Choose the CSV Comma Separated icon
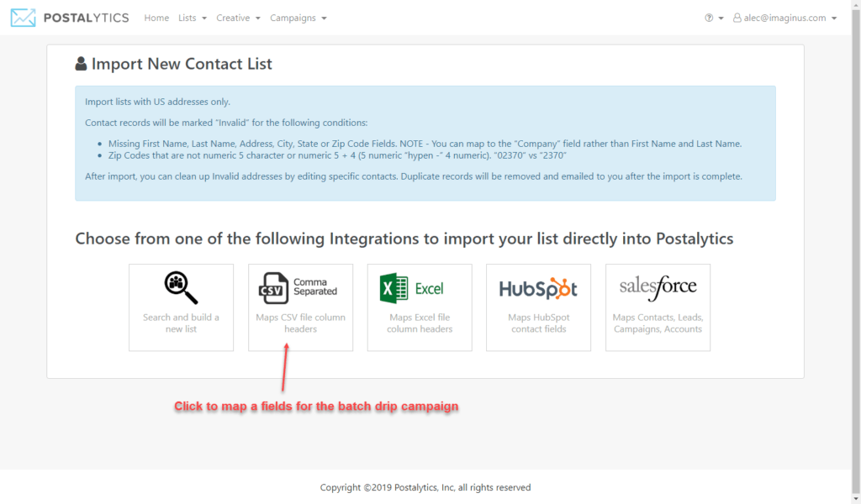861x504 pixels. click(298, 288)
